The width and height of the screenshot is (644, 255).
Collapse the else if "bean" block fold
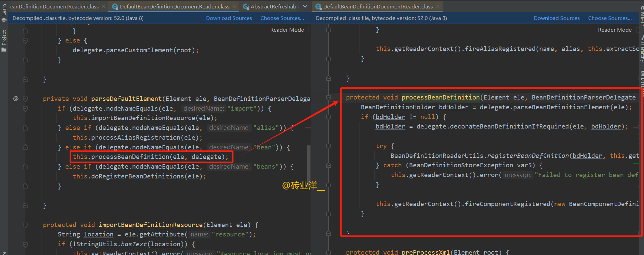point(25,147)
